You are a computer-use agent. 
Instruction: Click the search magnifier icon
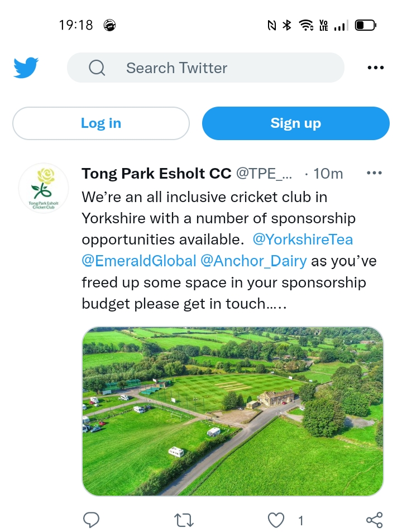pos(97,68)
